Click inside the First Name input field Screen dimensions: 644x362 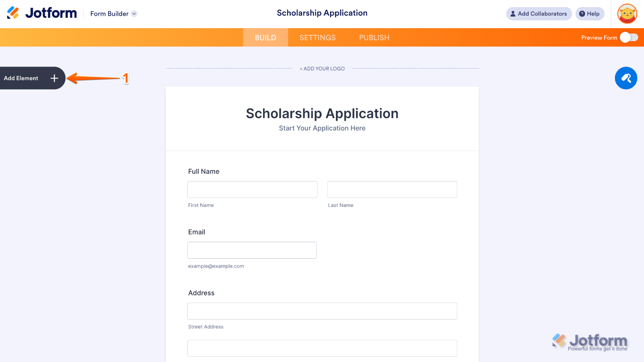coord(252,189)
